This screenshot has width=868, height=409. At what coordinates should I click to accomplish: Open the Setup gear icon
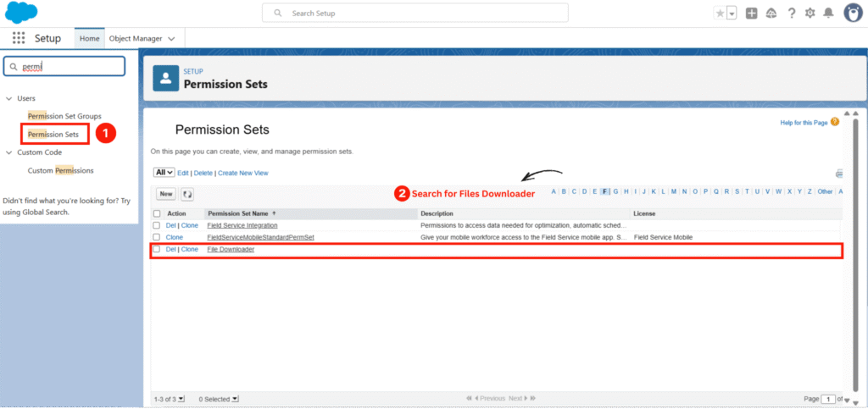[x=810, y=14]
